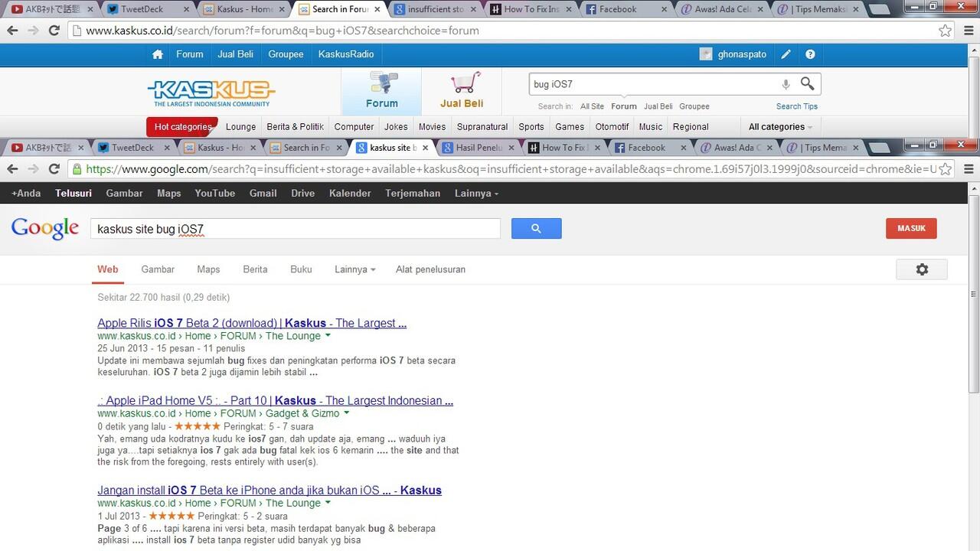Click the ghonaspato avatar icon
This screenshot has height=551, width=980.
(706, 54)
